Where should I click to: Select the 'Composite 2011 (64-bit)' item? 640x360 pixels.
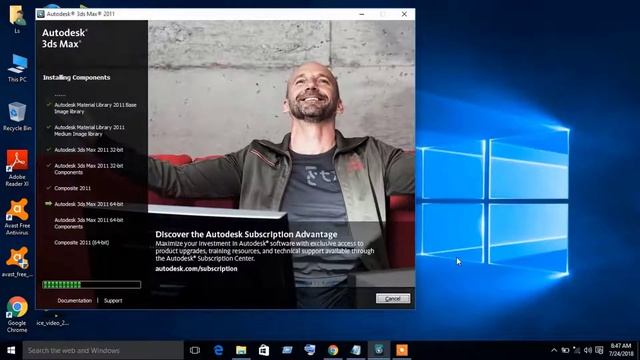coord(82,242)
